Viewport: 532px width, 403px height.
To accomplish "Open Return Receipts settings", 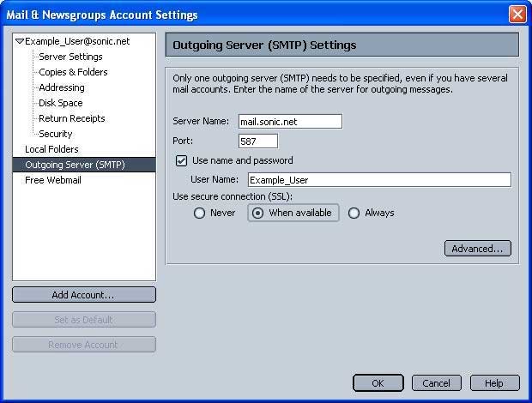I will click(71, 118).
